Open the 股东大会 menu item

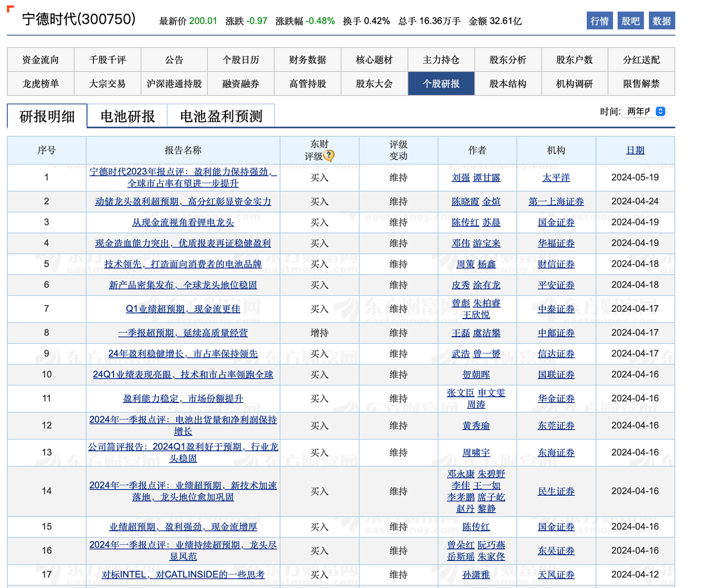click(375, 84)
